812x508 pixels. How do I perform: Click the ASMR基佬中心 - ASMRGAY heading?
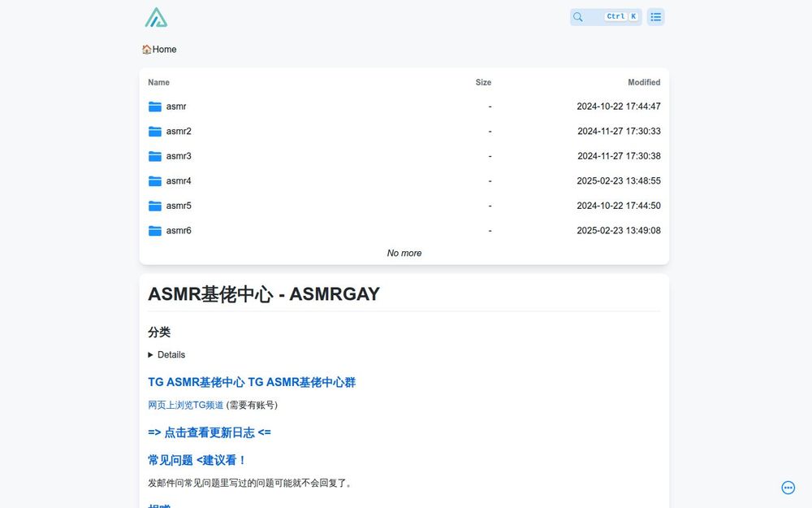click(x=264, y=294)
